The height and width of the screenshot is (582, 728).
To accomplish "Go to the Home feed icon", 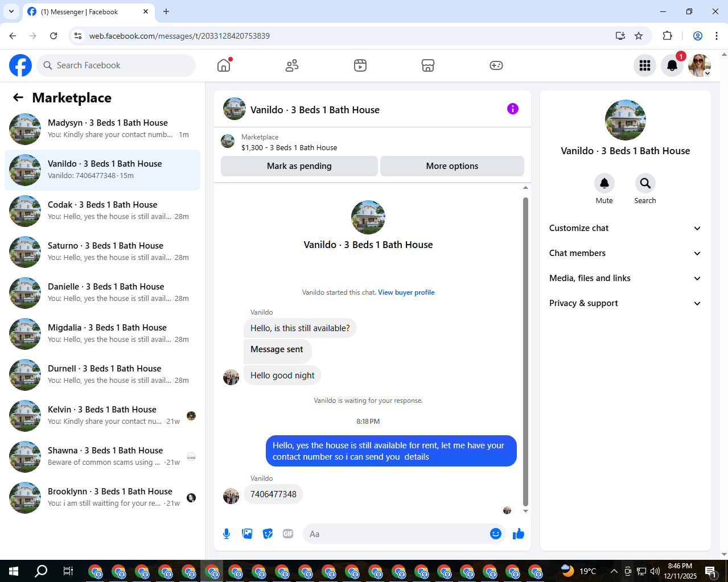I will pos(224,65).
